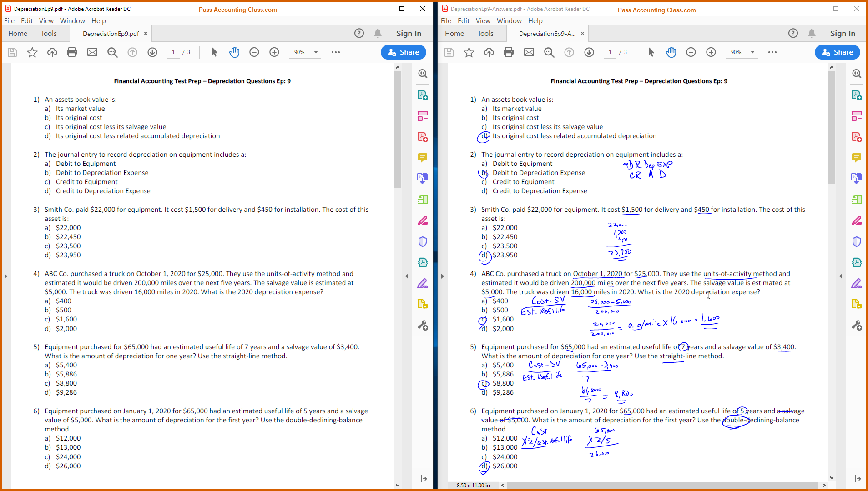Image resolution: width=868 pixels, height=491 pixels.
Task: Activate the hand tool in right window
Action: coord(671,52)
